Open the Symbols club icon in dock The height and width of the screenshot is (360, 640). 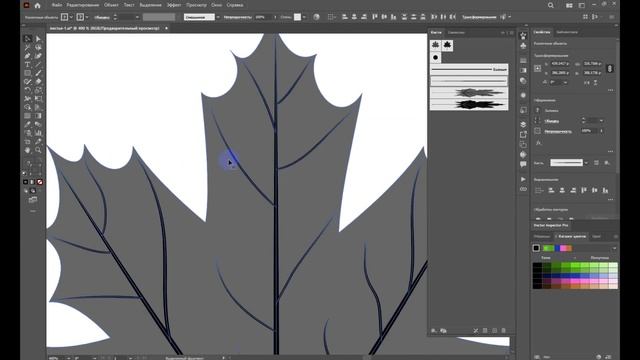coord(523,46)
